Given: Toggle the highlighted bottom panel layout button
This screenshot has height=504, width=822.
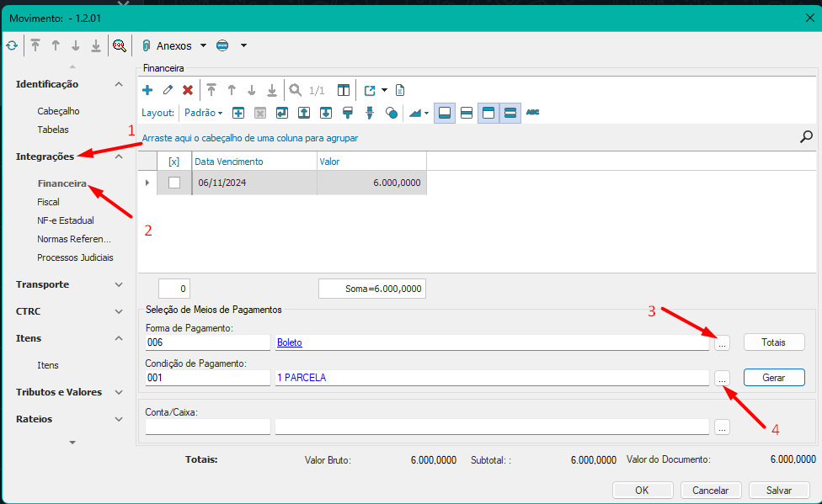Looking at the screenshot, I should point(445,112).
